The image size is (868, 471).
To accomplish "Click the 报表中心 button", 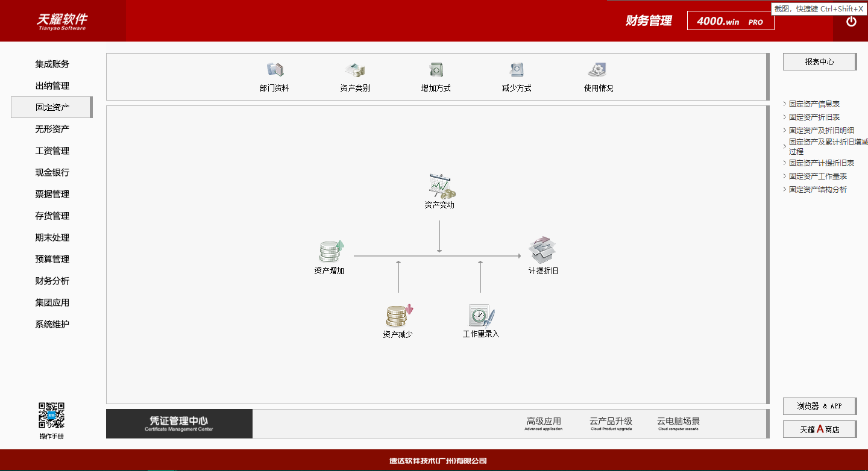I will pyautogui.click(x=819, y=61).
